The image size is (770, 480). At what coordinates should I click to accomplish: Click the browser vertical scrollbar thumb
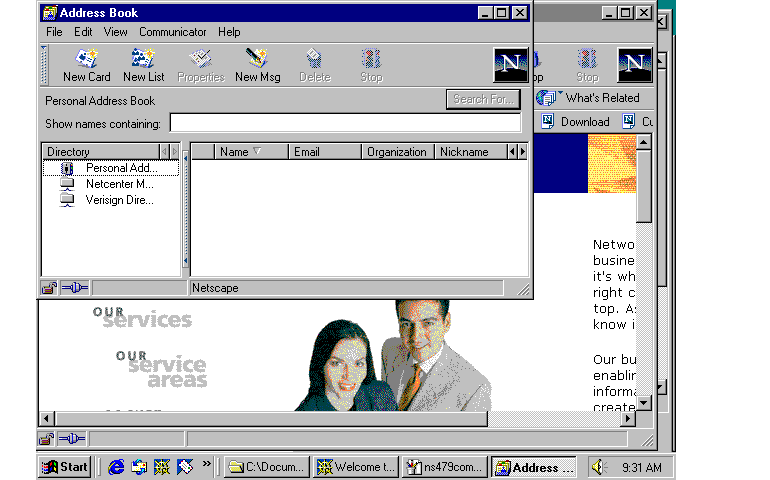(644, 187)
